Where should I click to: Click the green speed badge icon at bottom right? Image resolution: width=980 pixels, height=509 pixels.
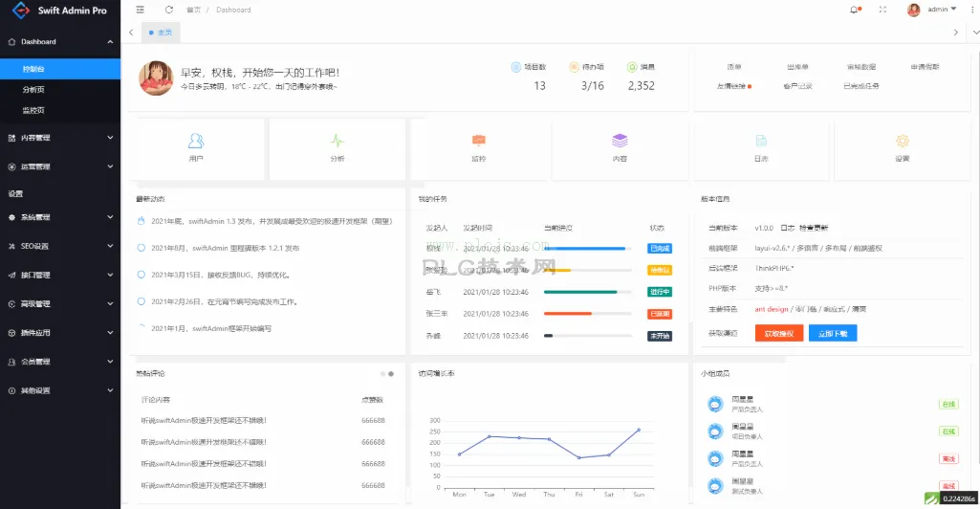(932, 498)
